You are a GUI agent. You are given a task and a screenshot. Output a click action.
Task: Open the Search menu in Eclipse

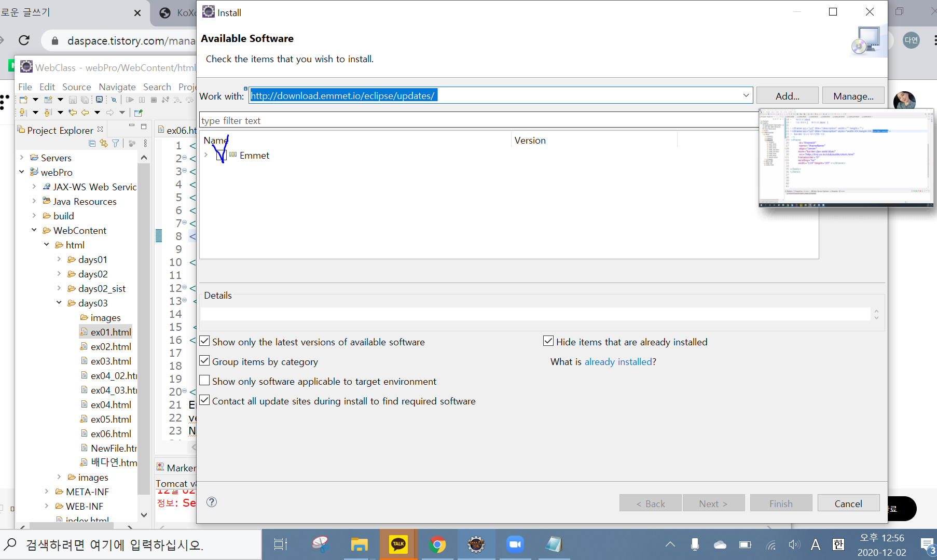pyautogui.click(x=157, y=87)
